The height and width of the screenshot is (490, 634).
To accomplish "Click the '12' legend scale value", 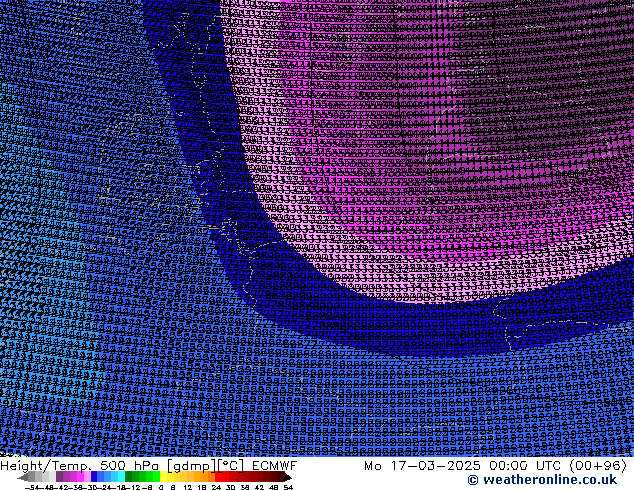I will click(x=188, y=487).
